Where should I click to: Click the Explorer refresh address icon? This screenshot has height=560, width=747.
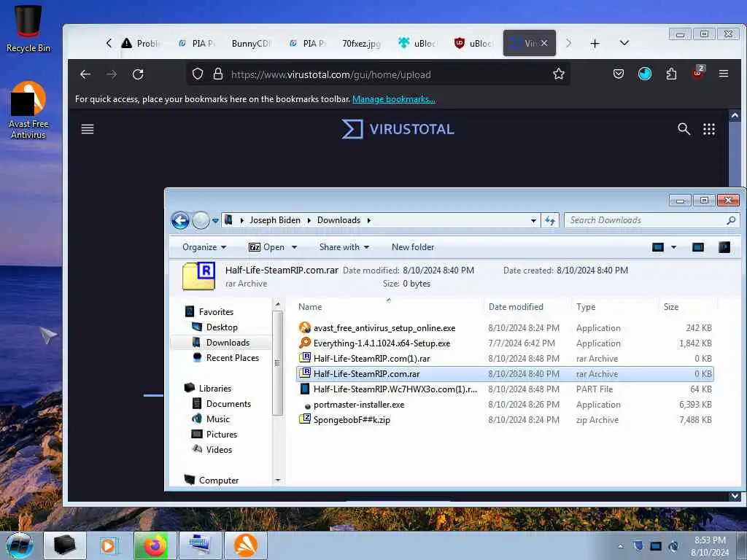click(x=550, y=220)
